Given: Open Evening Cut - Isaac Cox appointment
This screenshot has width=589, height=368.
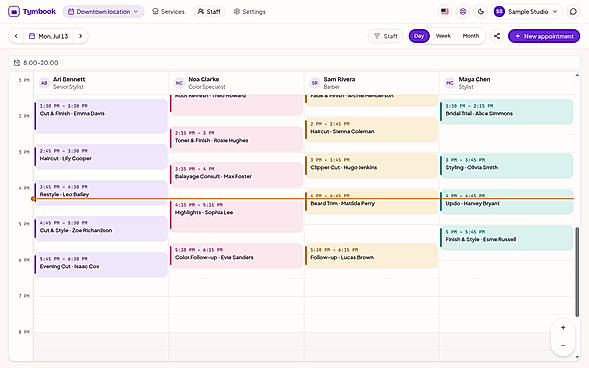Looking at the screenshot, I should [x=101, y=265].
